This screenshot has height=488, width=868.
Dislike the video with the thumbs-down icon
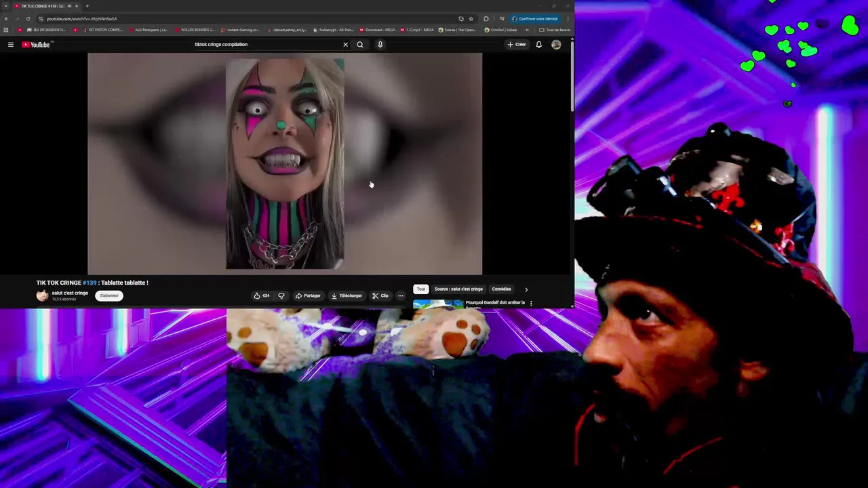point(281,296)
